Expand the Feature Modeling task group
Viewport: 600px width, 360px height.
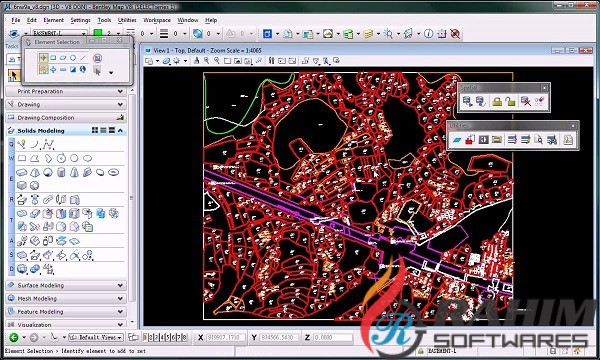[x=120, y=312]
